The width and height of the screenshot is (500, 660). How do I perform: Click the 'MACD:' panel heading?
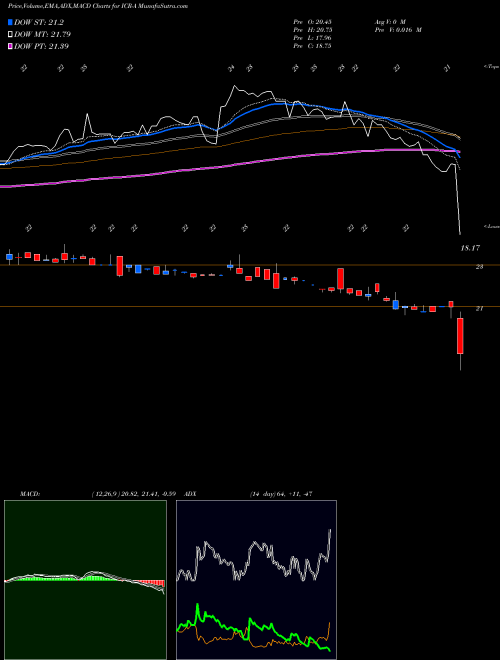[x=30, y=494]
